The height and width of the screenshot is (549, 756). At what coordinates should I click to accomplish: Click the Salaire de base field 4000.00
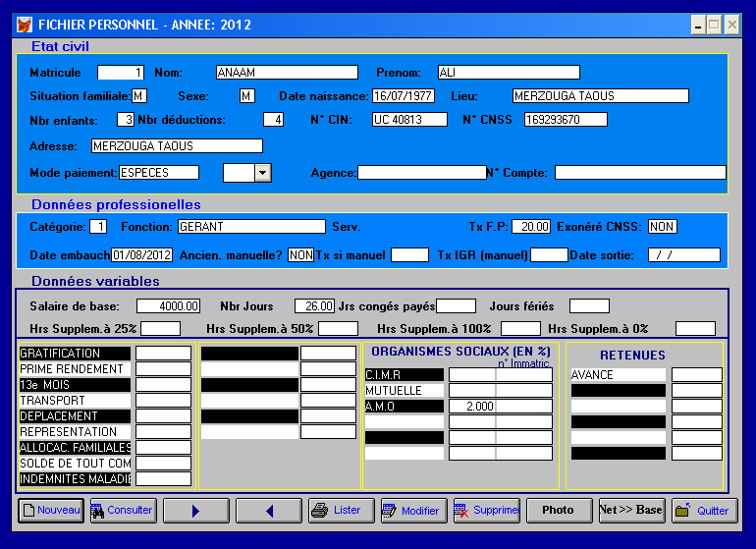[x=168, y=306]
